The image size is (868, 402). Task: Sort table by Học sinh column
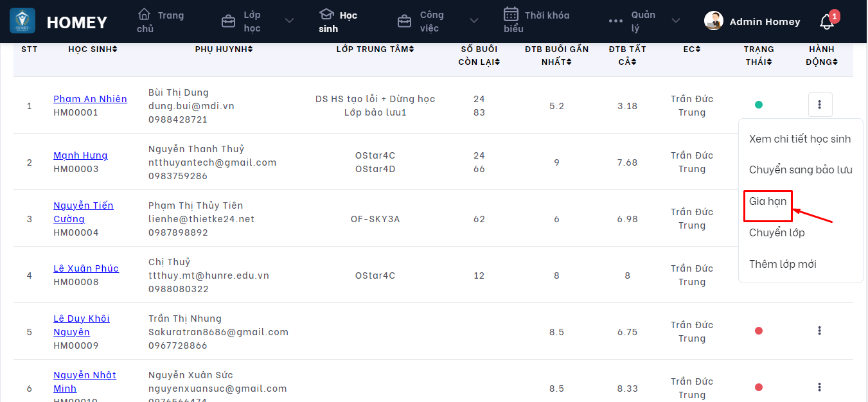click(93, 49)
